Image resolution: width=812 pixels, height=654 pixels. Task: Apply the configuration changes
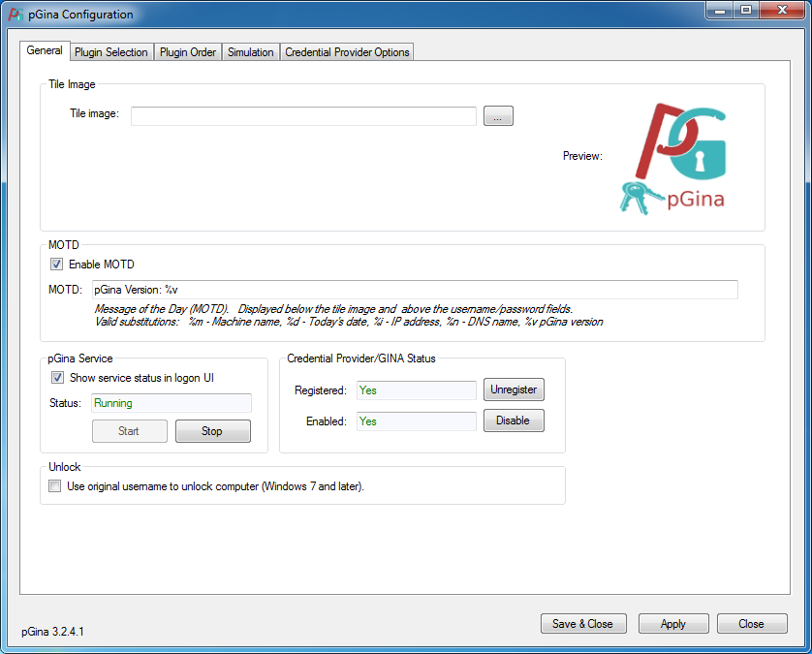coord(673,623)
